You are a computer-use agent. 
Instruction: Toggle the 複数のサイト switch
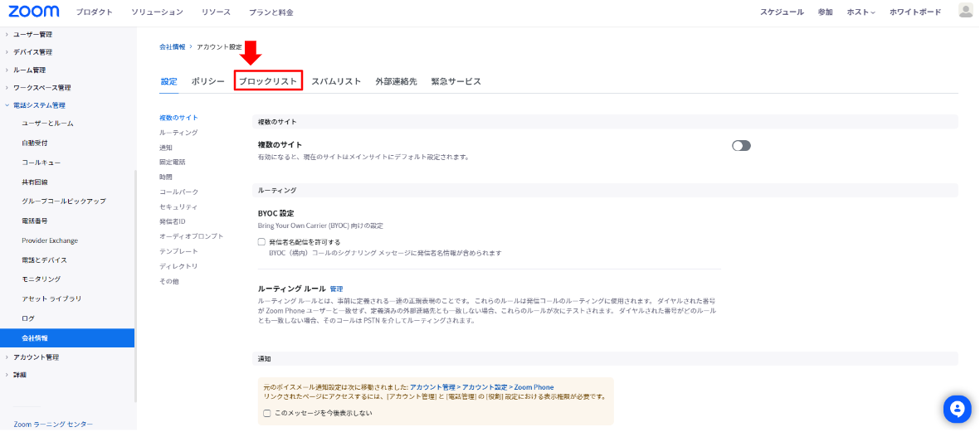click(741, 145)
